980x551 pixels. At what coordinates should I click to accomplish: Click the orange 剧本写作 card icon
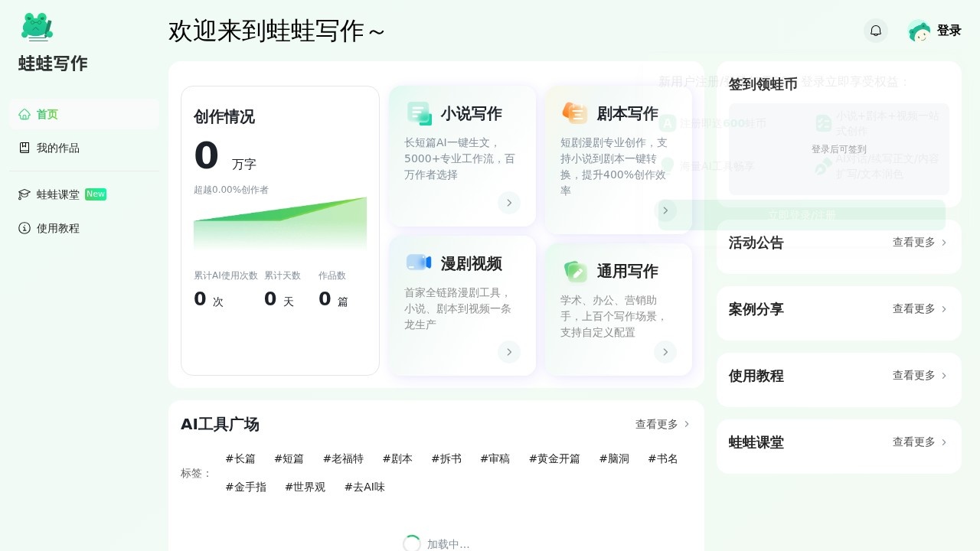tap(574, 113)
